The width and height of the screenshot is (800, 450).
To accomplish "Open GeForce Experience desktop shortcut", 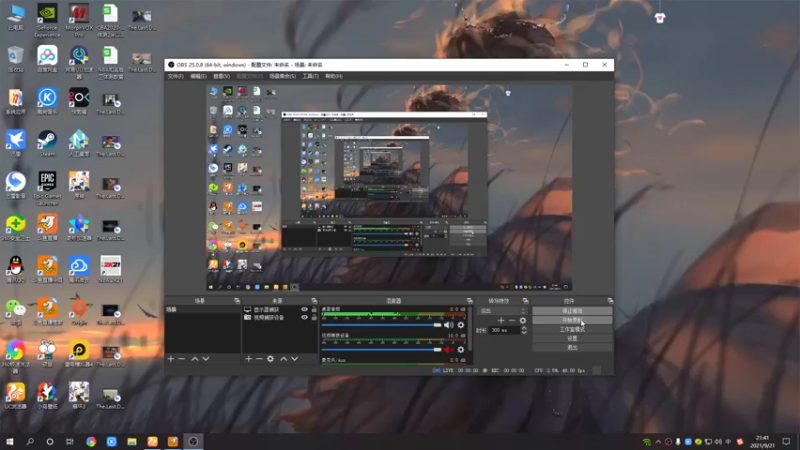I will tap(47, 20).
